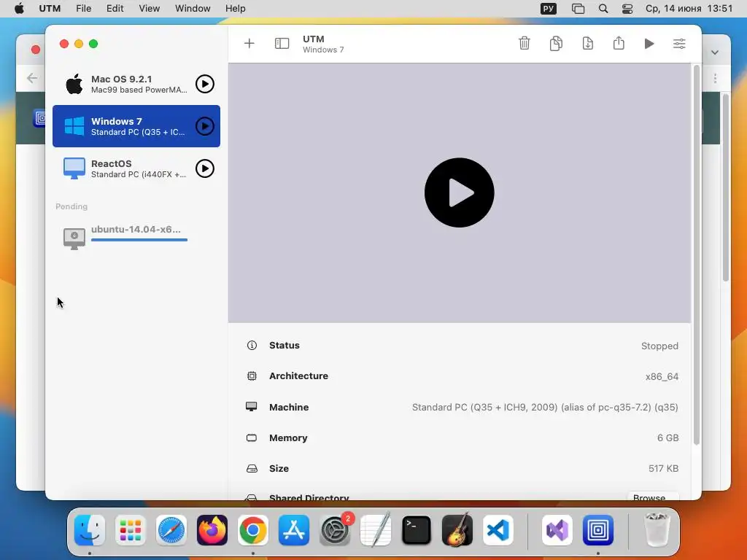The height and width of the screenshot is (560, 747).
Task: Open the Window menu
Action: (193, 9)
